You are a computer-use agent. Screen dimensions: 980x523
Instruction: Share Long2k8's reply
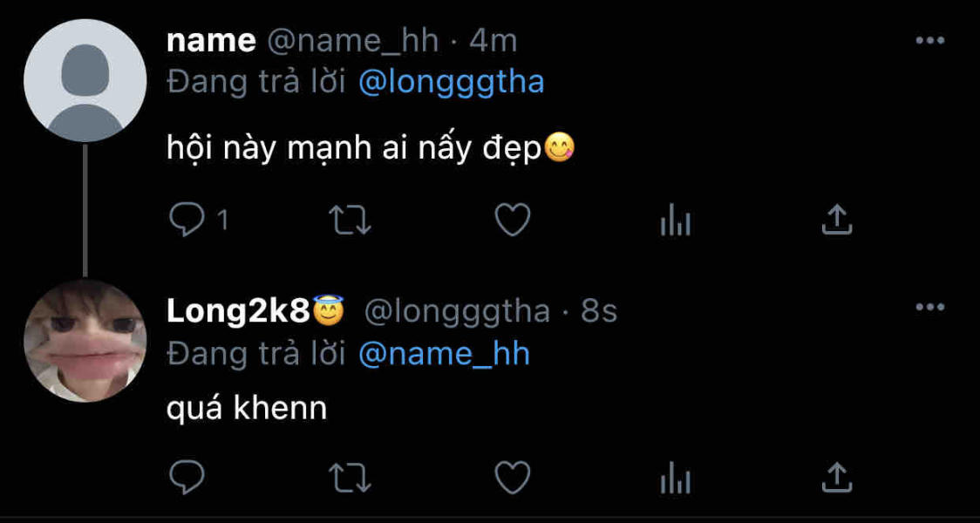[x=836, y=477]
